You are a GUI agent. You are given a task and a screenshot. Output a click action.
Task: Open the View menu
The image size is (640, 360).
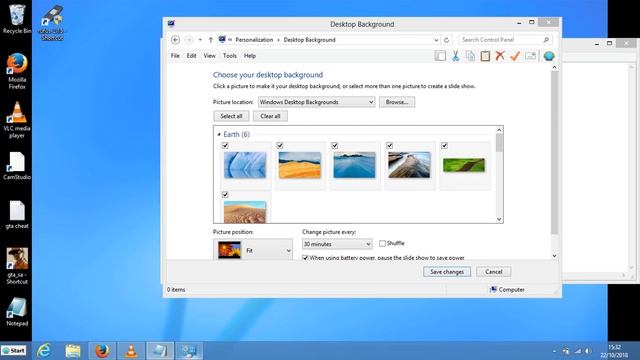point(209,56)
